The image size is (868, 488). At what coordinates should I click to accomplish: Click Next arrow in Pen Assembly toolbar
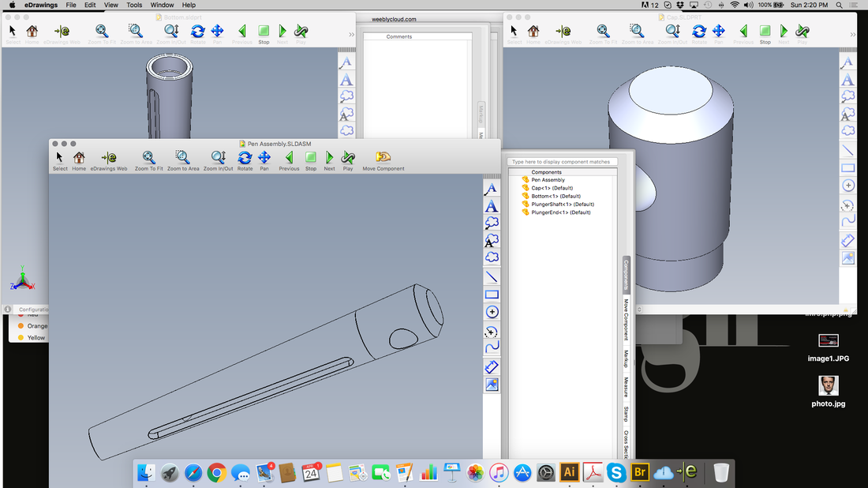[329, 160]
